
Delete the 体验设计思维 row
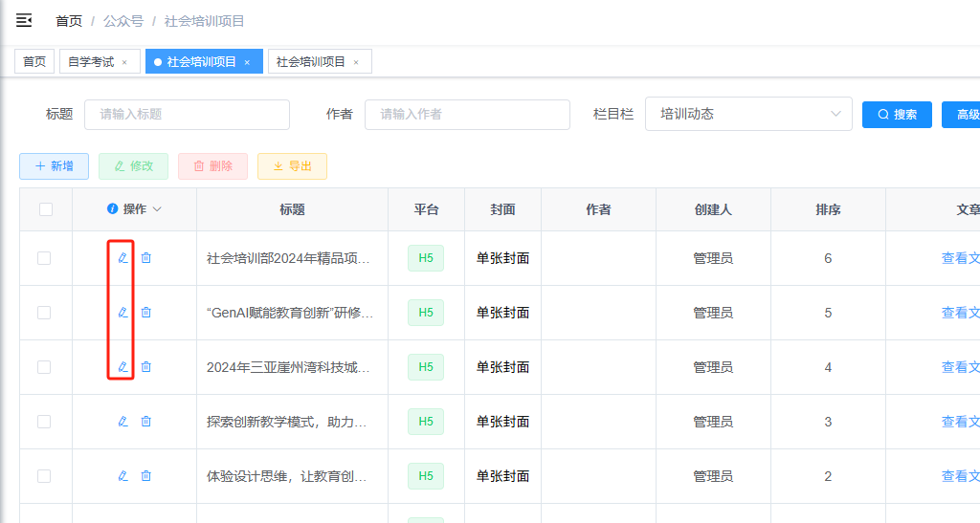click(146, 475)
